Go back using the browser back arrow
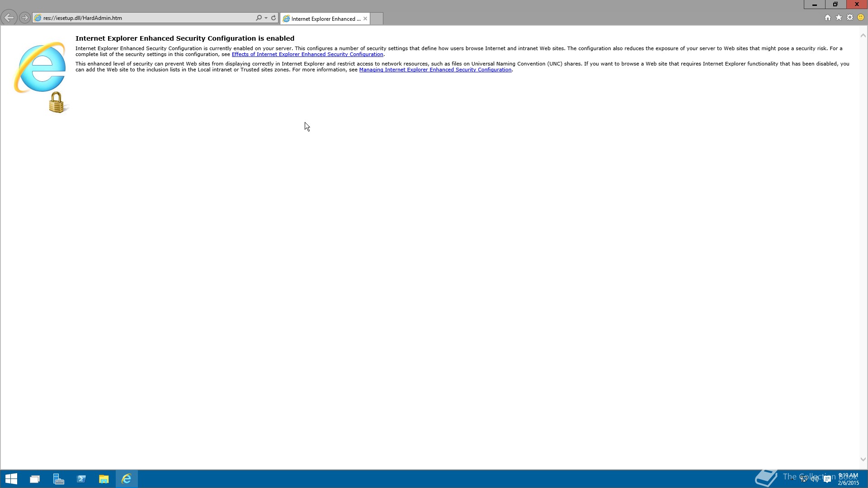Screen dimensions: 868x488 click(9, 18)
